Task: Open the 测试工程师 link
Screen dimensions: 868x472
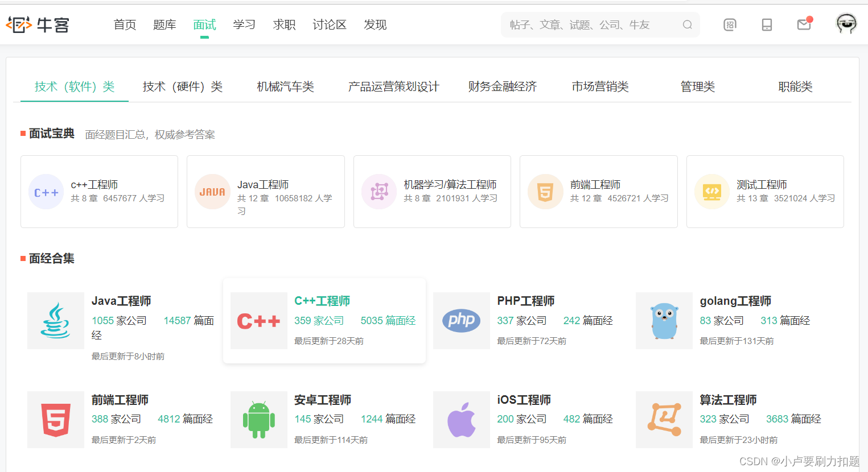Action: point(762,185)
